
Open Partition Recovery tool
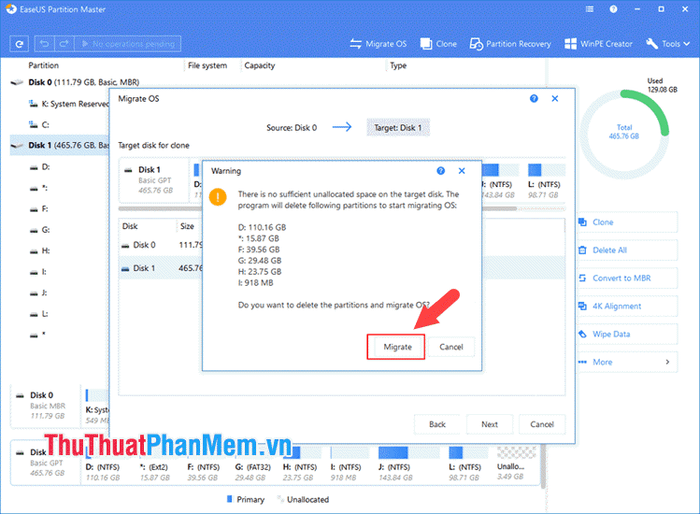pos(510,44)
